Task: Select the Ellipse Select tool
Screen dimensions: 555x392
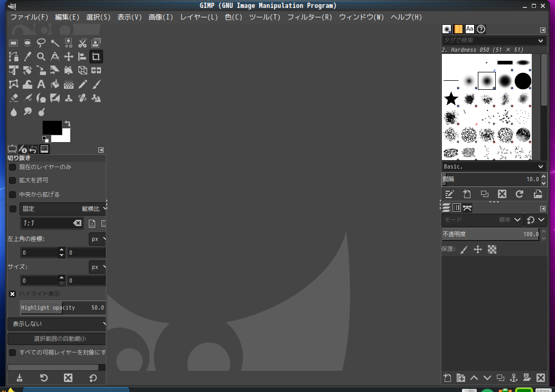Action: [x=27, y=43]
